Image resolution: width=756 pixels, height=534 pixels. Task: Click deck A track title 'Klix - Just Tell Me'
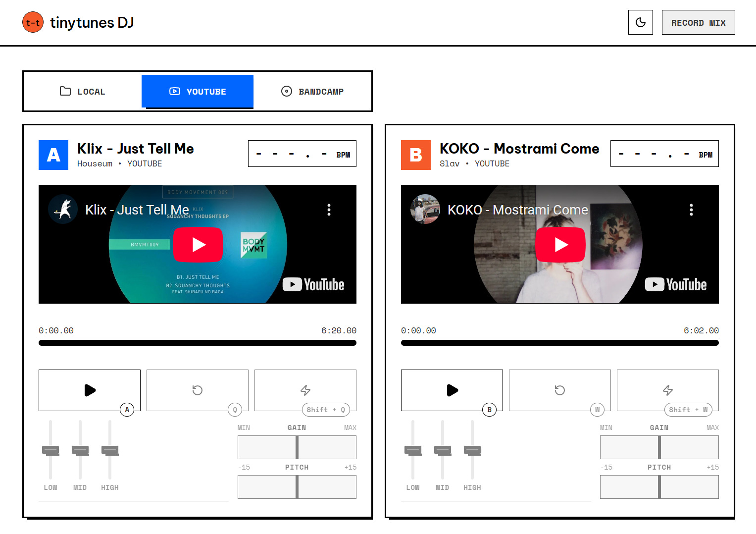pos(136,149)
